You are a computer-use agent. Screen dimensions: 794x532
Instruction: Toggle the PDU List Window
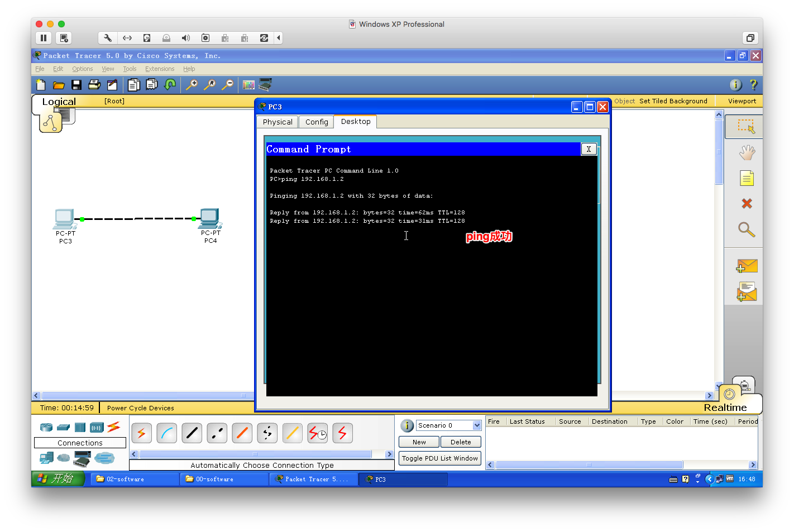pos(439,458)
